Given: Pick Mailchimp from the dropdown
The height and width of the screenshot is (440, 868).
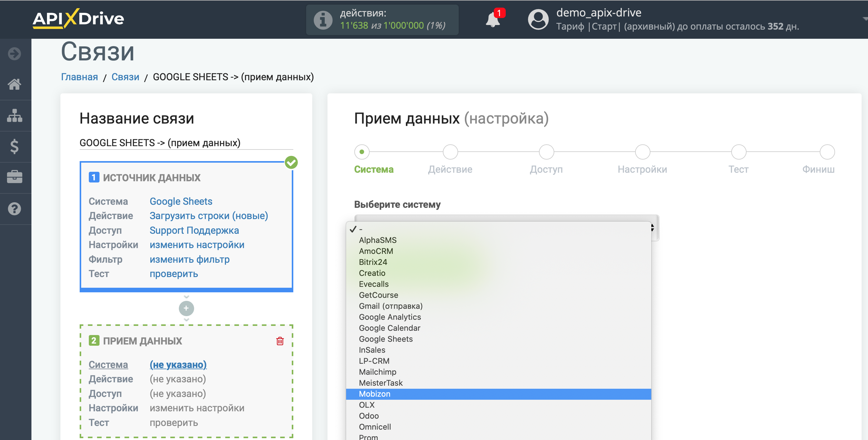Looking at the screenshot, I should pos(498,372).
